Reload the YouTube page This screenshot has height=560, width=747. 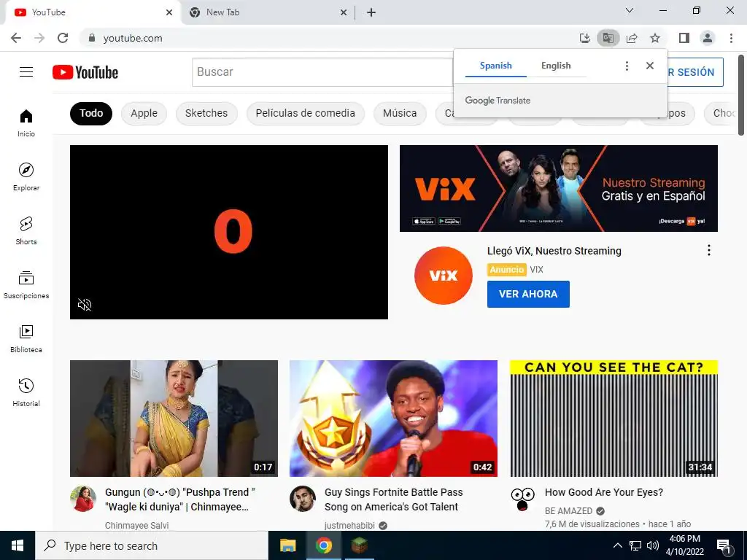63,38
